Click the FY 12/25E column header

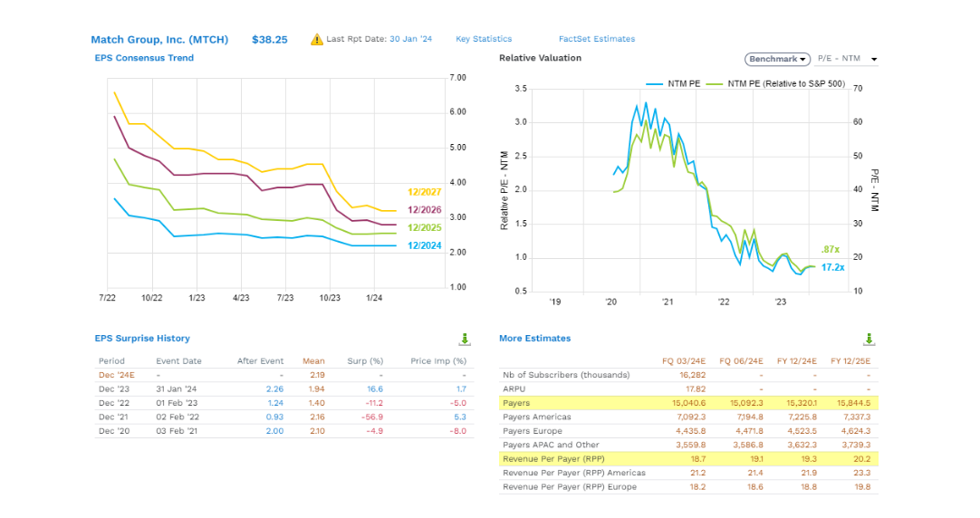coord(850,360)
